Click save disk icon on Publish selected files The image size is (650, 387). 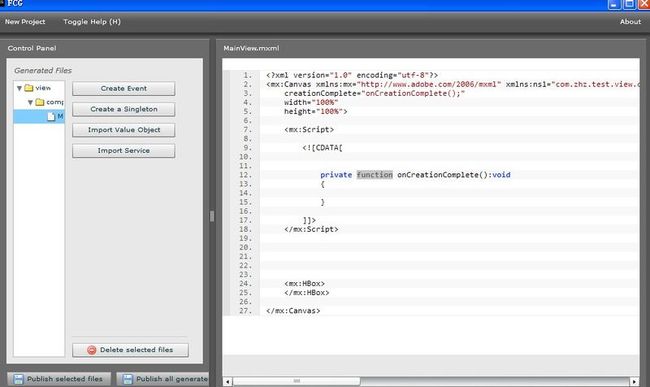18,379
